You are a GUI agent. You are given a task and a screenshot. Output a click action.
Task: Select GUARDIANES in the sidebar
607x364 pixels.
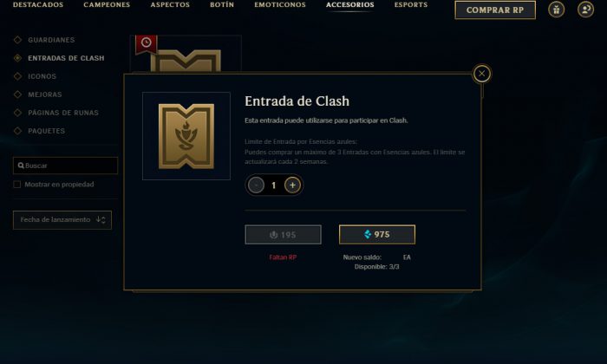point(51,40)
